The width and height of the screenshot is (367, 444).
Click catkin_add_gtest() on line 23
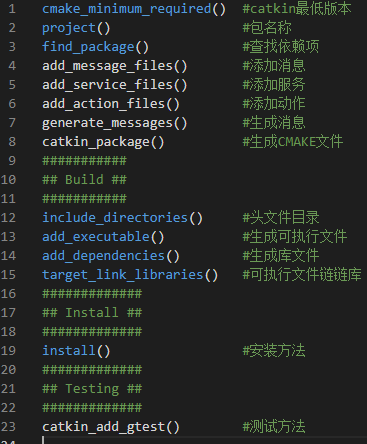point(111,427)
